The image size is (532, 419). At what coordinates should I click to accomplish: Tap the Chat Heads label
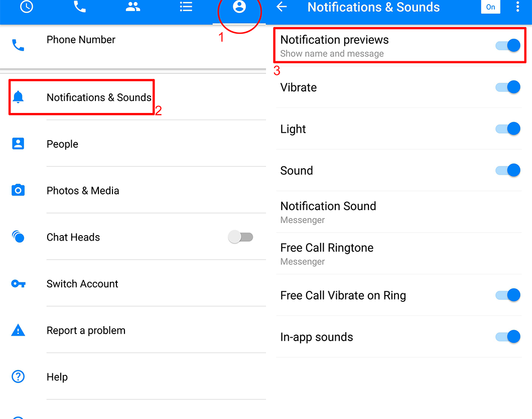(73, 237)
